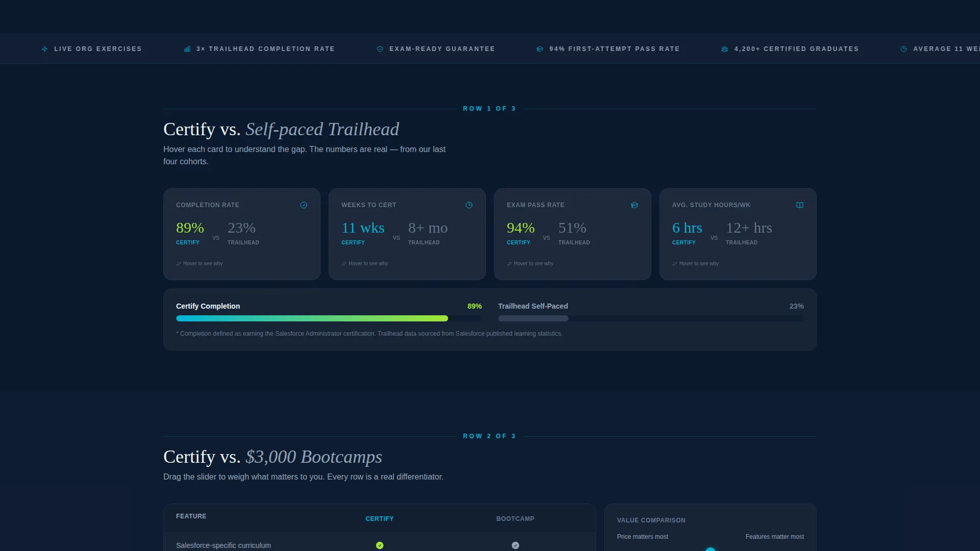Click the shield icon beside Exam-Ready Guarantee
Screen dimensions: 980x551
pyautogui.click(x=380, y=49)
